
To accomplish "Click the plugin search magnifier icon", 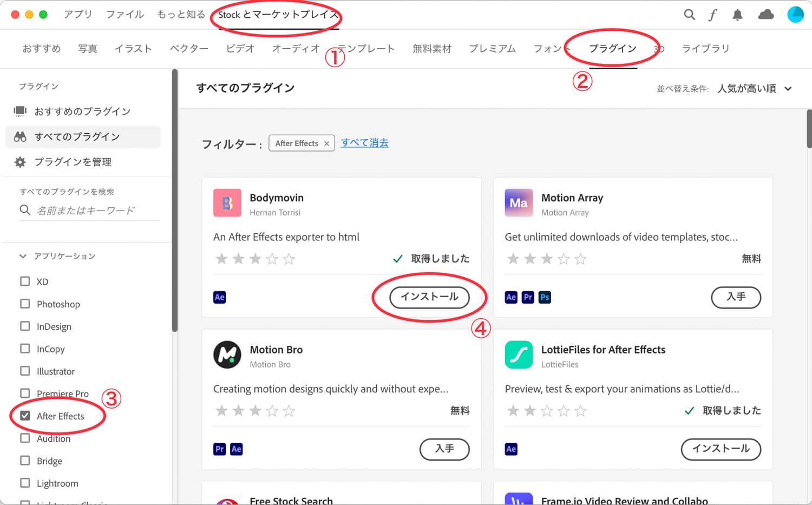I will (x=25, y=210).
